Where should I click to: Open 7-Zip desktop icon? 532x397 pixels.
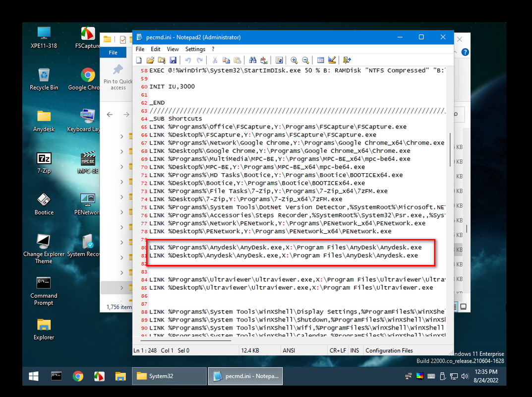pyautogui.click(x=44, y=163)
